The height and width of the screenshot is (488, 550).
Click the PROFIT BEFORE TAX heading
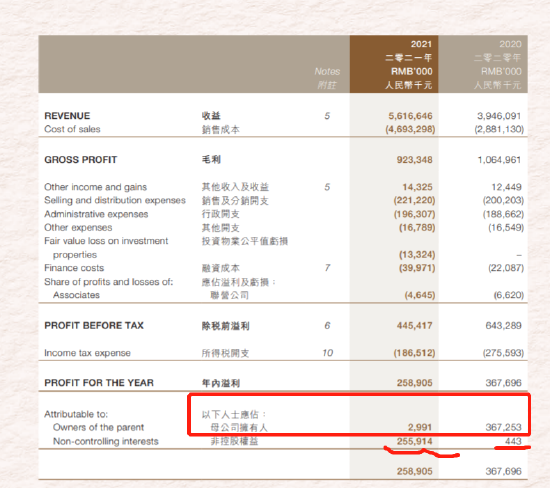click(x=94, y=326)
